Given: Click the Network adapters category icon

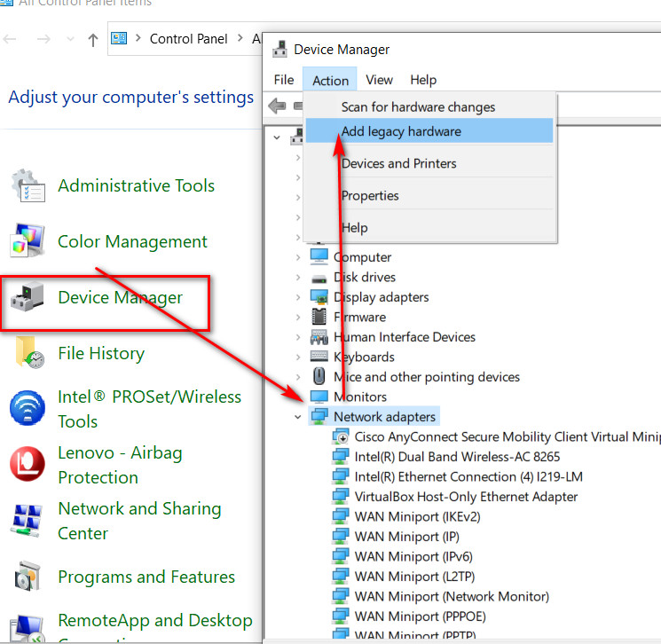Looking at the screenshot, I should [x=319, y=416].
